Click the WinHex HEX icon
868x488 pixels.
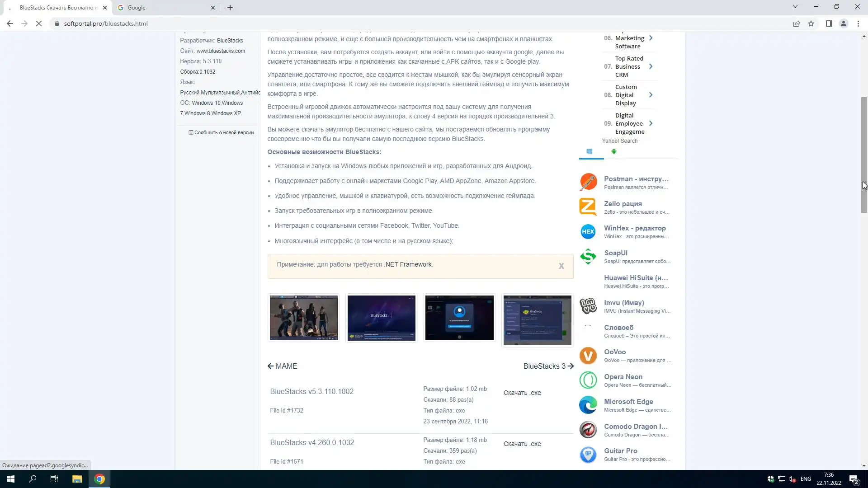pos(588,232)
